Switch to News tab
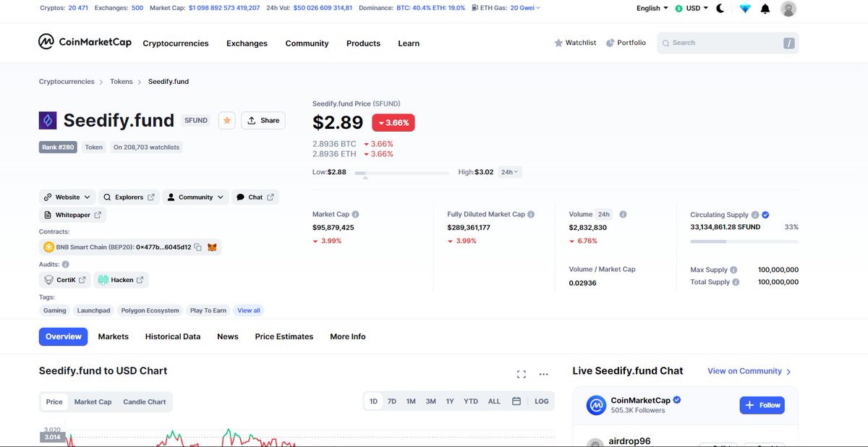 pos(228,336)
